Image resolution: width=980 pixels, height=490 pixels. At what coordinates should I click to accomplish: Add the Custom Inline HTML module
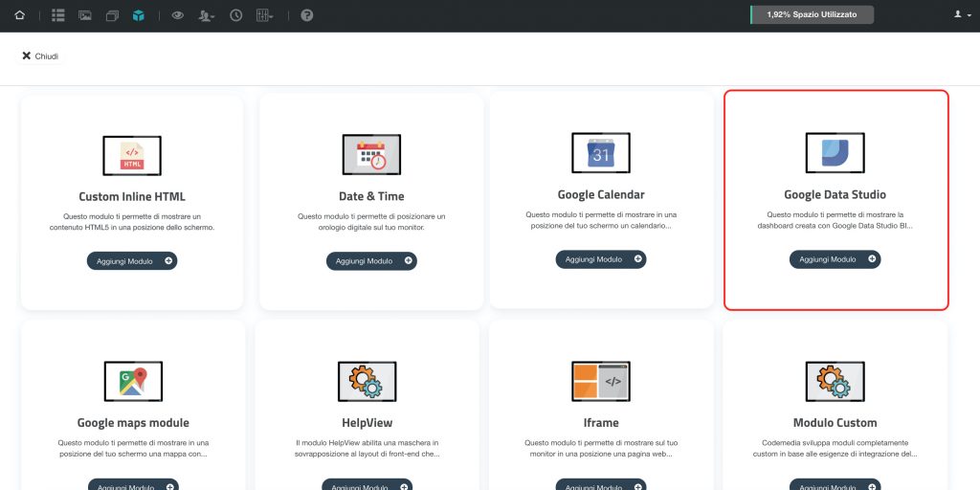132,261
